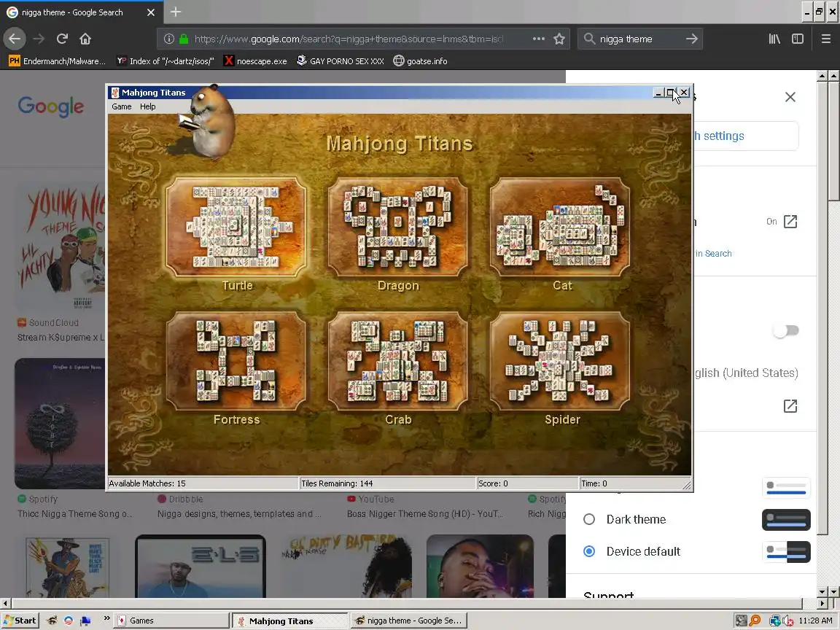
Task: Switch to Firefox window in taskbar
Action: [x=409, y=621]
